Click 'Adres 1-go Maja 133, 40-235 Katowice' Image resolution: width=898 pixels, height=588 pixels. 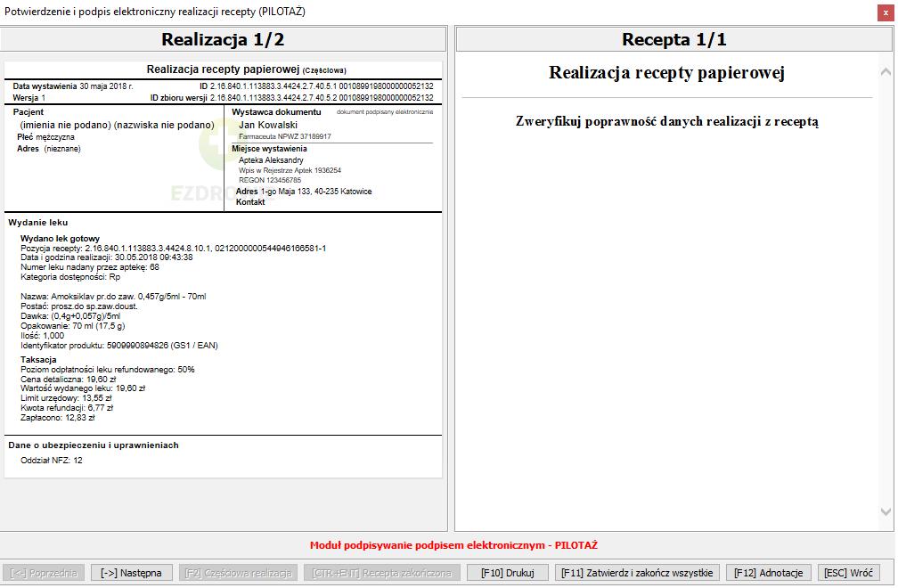pos(304,192)
